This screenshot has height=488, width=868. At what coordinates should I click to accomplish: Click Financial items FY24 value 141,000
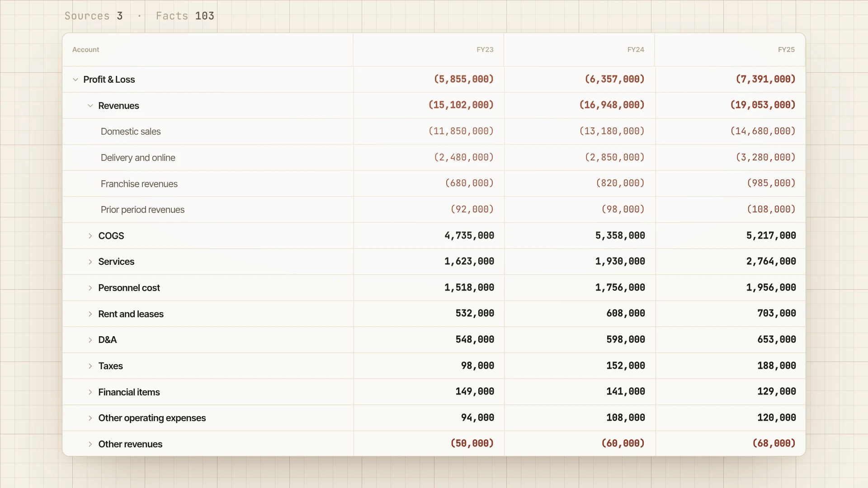(626, 391)
